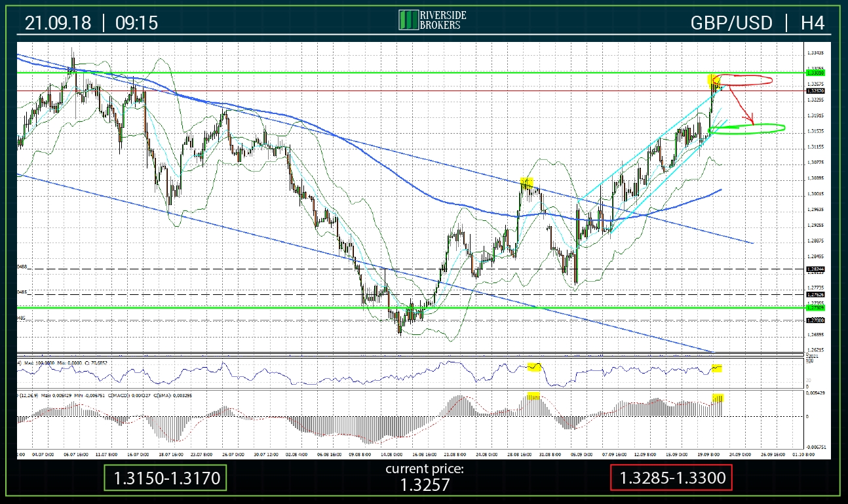Viewport: 848px width, 504px height.
Task: Click the green 1.3150-1.3170 support box
Action: click(x=166, y=478)
